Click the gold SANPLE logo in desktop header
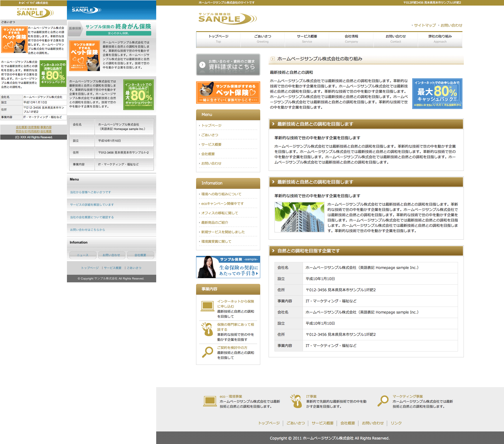The image size is (504, 444). (226, 18)
